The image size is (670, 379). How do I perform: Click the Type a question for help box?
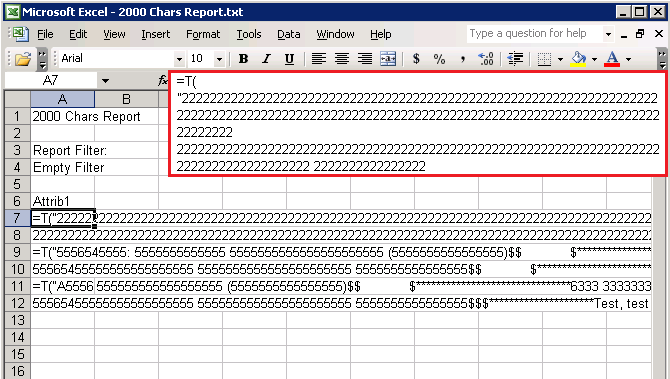coord(534,34)
